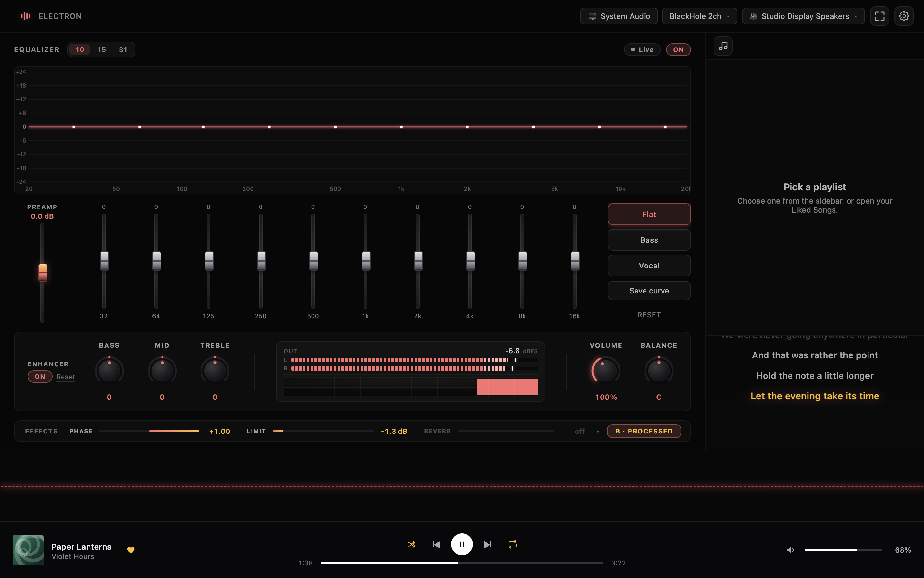Image resolution: width=924 pixels, height=578 pixels.
Task: Toggle the Live indicator pill
Action: pyautogui.click(x=642, y=50)
